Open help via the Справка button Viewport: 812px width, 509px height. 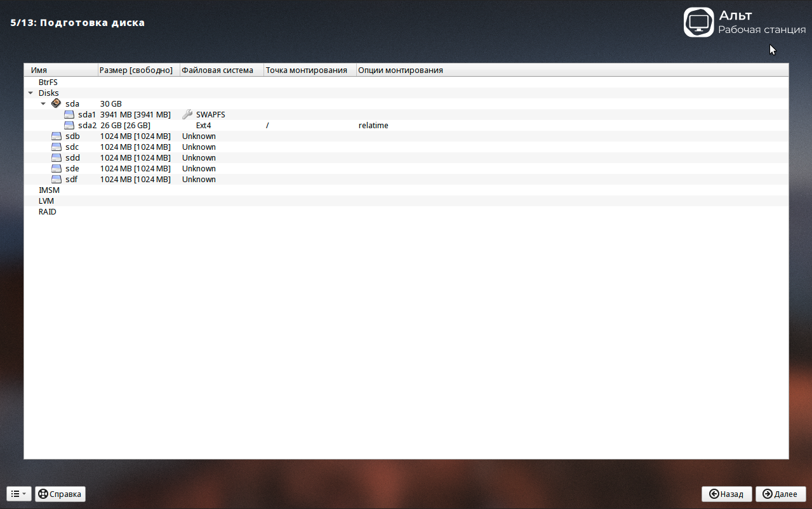[x=60, y=494]
